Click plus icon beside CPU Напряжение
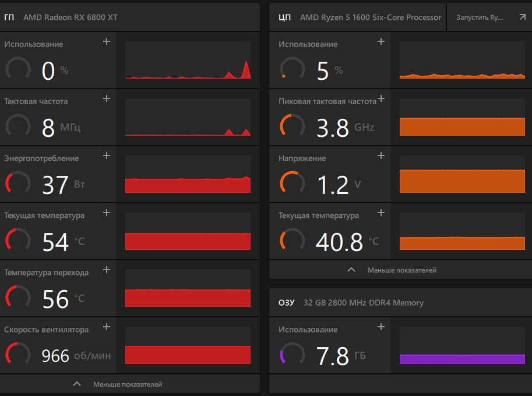This screenshot has height=396, width=532. point(381,156)
